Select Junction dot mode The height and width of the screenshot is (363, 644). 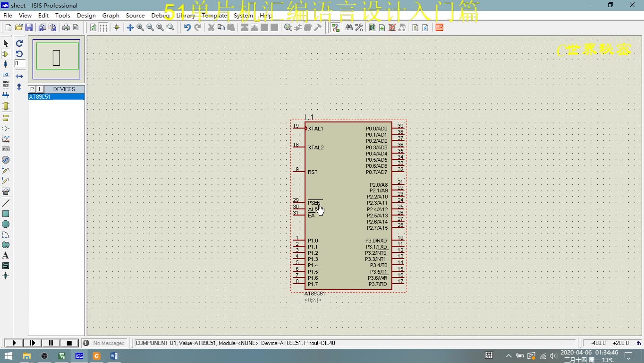click(6, 64)
